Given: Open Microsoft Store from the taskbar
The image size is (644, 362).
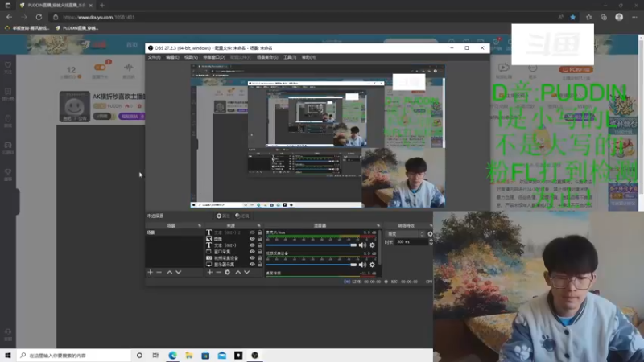Looking at the screenshot, I should pyautogui.click(x=205, y=356).
